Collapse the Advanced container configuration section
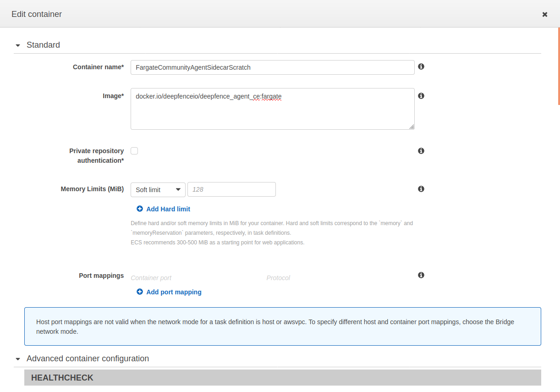The image size is (560, 392). 17,359
